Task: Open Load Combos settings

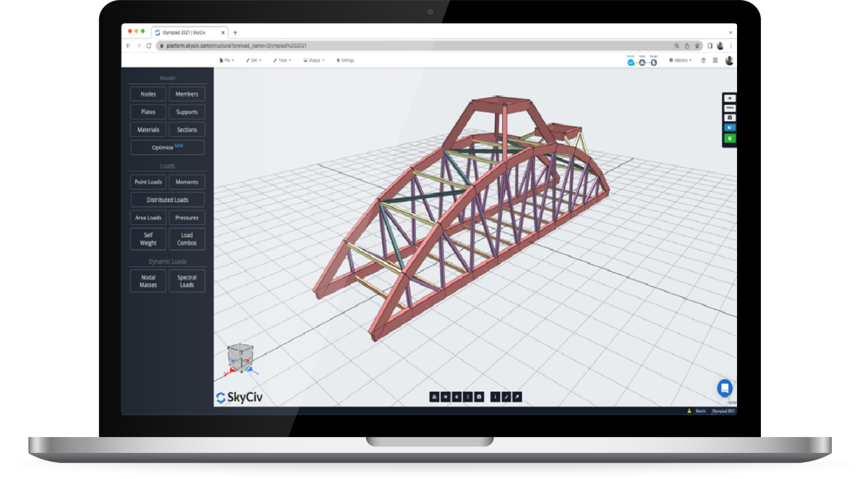Action: pyautogui.click(x=187, y=239)
